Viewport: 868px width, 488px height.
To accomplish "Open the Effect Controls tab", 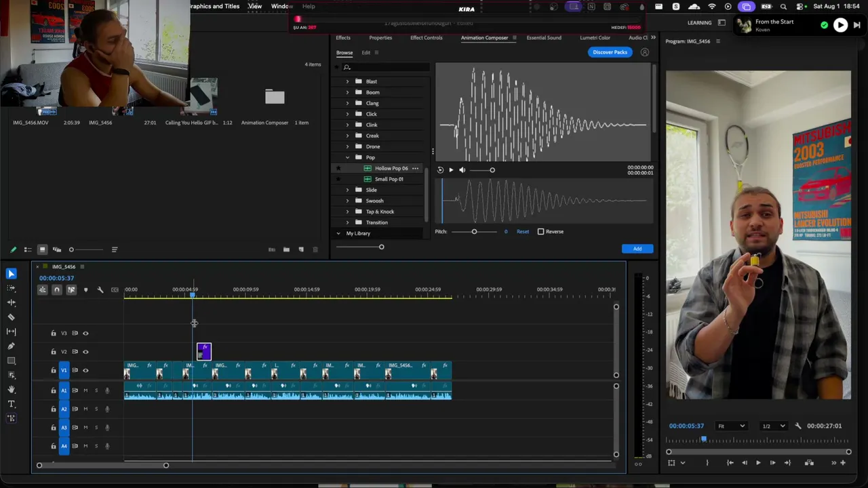I will (x=426, y=38).
